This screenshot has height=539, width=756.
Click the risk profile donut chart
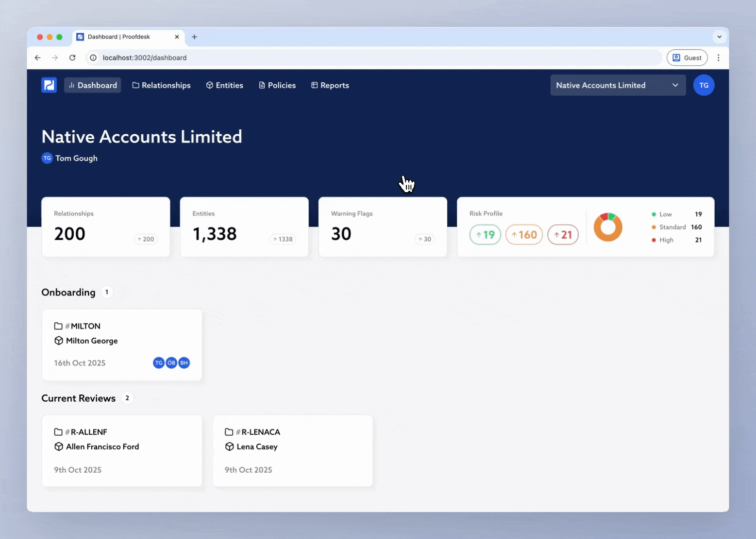tap(607, 227)
